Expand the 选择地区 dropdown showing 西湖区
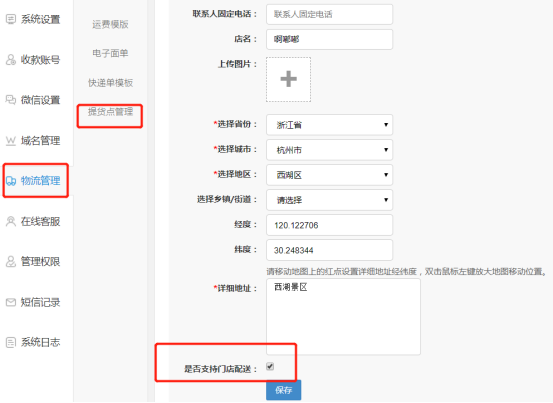The image size is (553, 403). point(329,175)
